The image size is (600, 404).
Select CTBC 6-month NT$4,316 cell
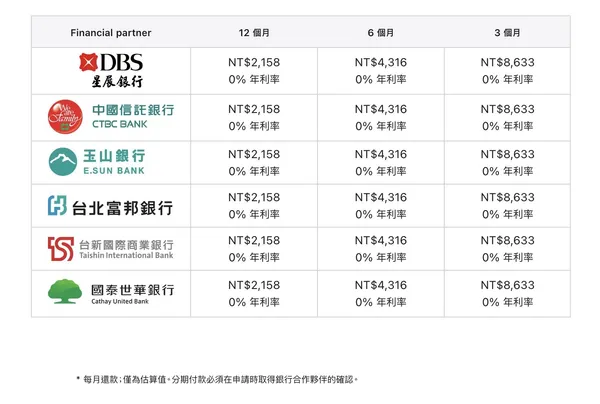381,108
